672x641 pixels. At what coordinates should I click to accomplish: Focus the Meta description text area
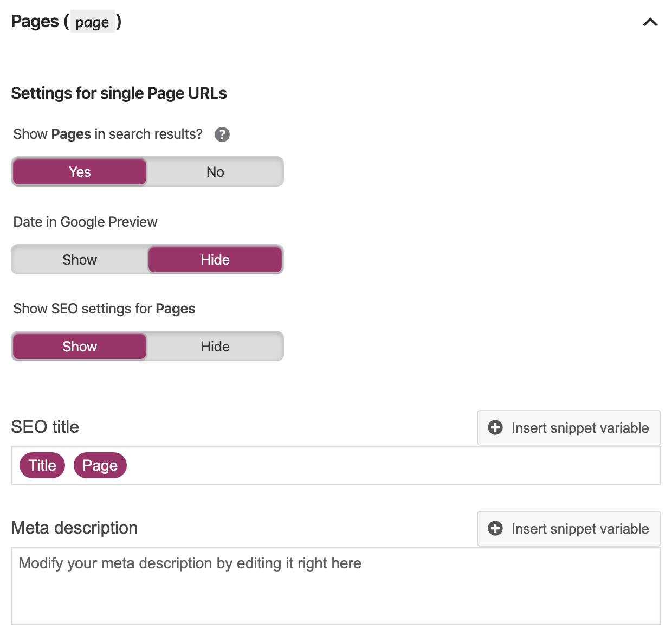[336, 586]
